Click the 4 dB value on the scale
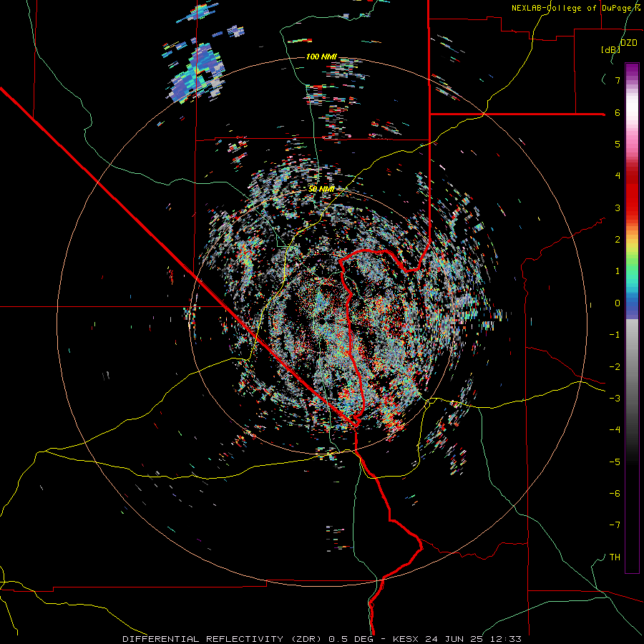644x644 pixels. pos(618,176)
